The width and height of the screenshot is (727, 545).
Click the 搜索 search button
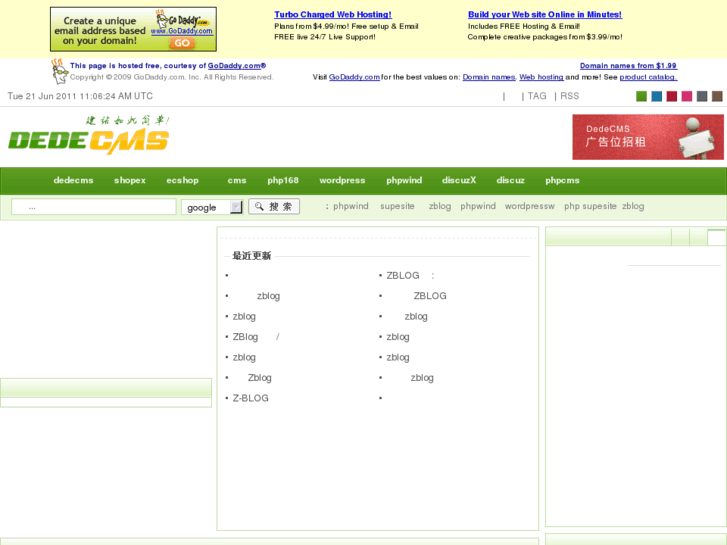(274, 206)
